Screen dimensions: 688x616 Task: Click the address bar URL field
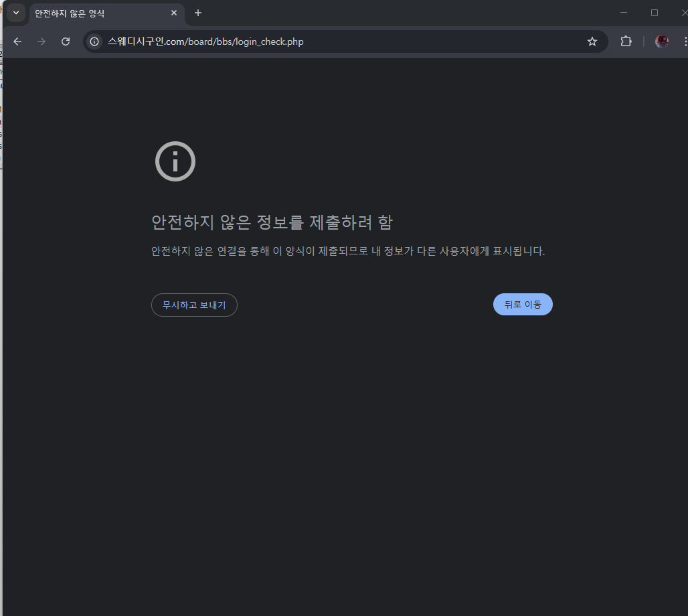(335, 42)
